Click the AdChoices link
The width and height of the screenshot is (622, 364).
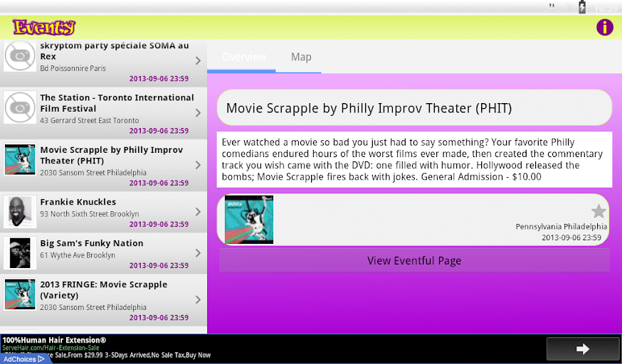click(x=23, y=359)
